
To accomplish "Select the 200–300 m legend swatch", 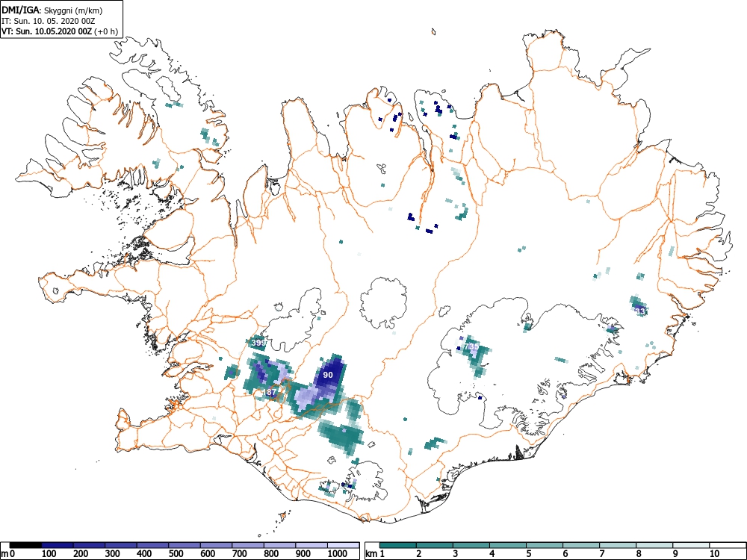I will (89, 545).
